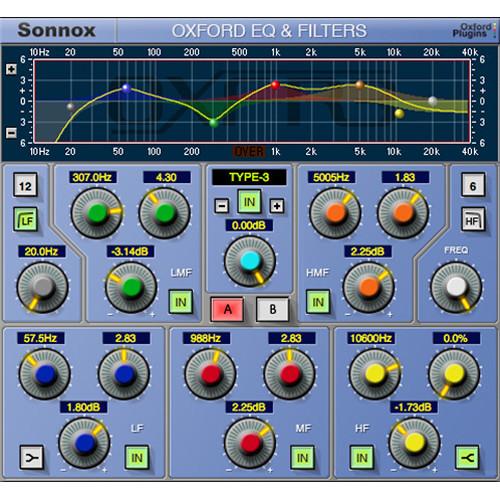Click the HF band shelf-shape icon

[x=467, y=457]
